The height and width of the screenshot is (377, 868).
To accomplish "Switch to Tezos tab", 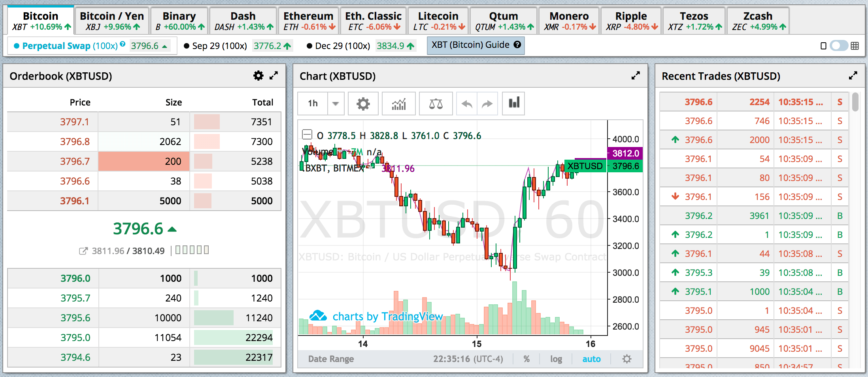I will (x=694, y=20).
